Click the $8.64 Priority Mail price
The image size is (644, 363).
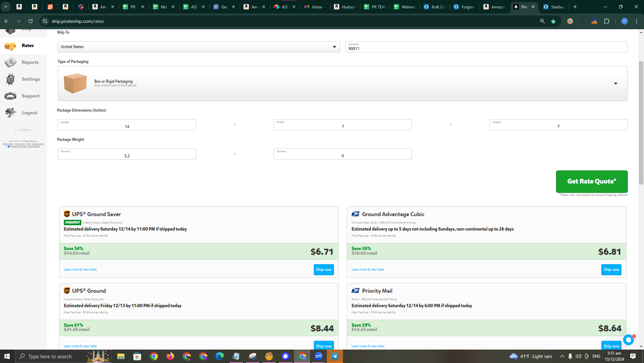click(610, 328)
